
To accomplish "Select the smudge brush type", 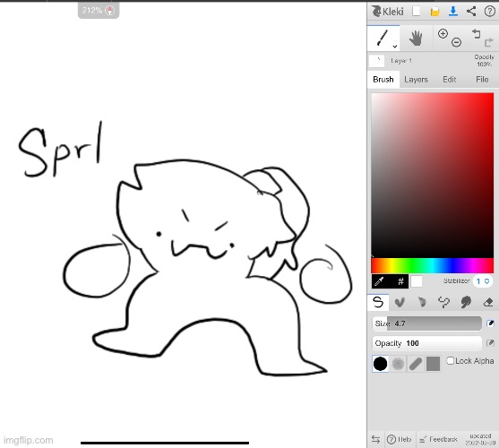I will click(466, 302).
